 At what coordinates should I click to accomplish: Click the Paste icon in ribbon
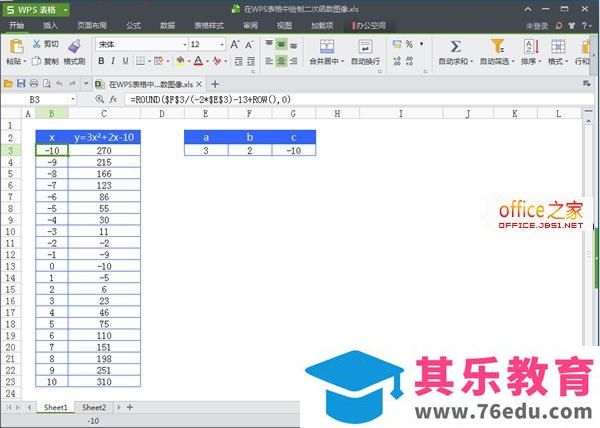tap(16, 46)
